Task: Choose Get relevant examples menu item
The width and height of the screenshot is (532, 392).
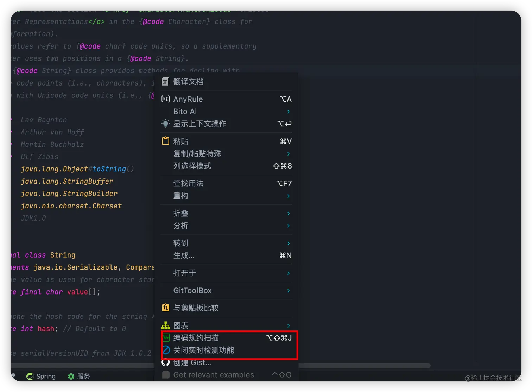Action: click(226, 375)
